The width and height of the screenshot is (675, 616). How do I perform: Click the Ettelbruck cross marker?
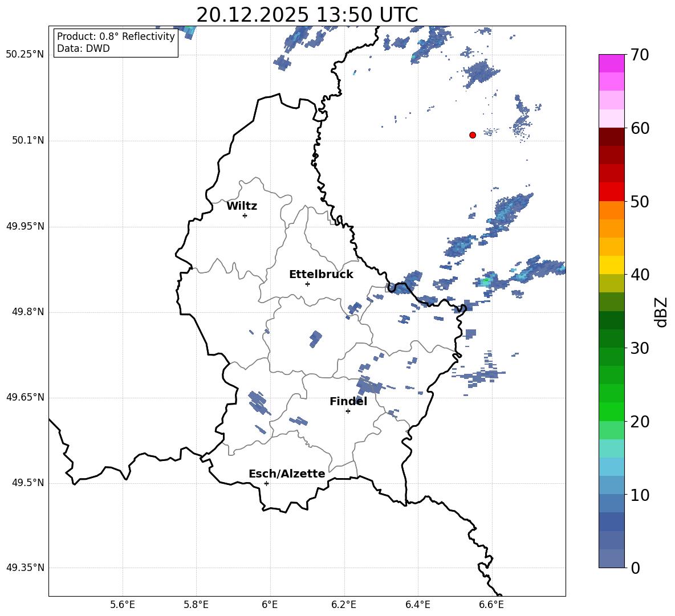point(307,284)
